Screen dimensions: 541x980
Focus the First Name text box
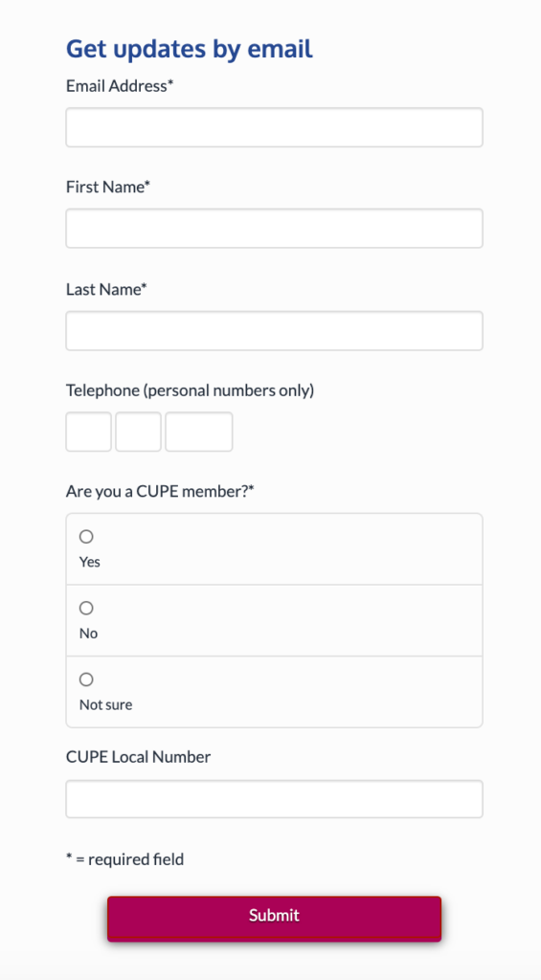coord(274,229)
